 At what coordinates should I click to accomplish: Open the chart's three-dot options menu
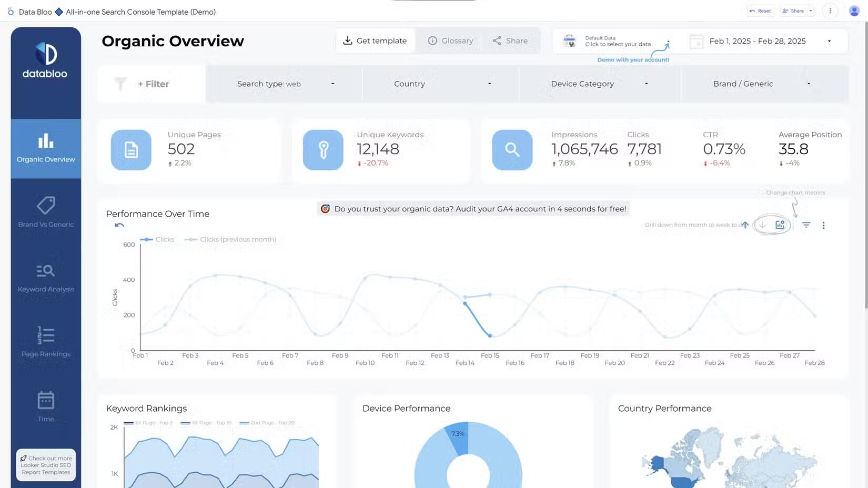click(x=823, y=225)
